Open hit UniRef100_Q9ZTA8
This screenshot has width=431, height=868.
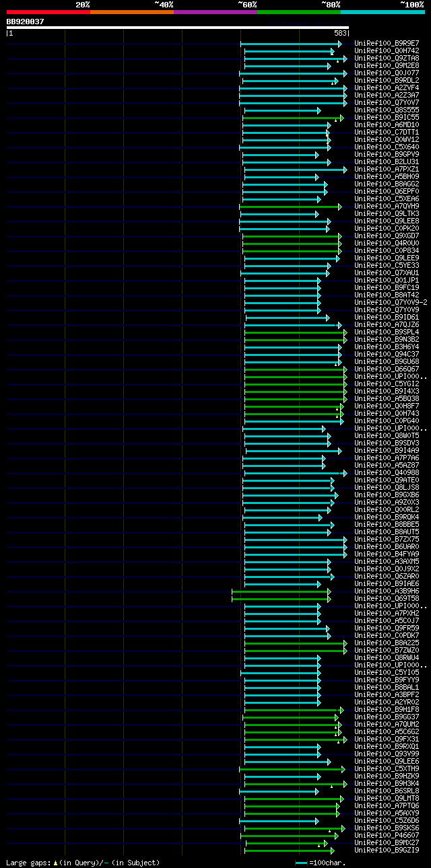point(387,58)
